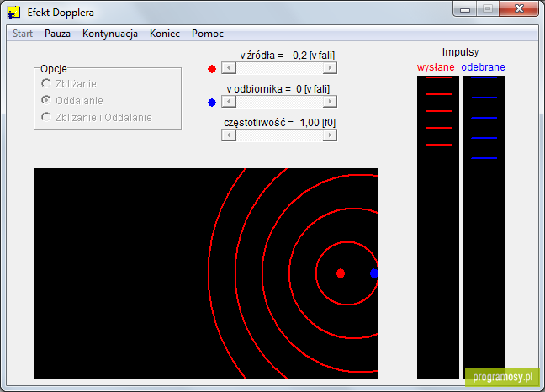Image resolution: width=545 pixels, height=392 pixels.
Task: Click the blue receiver dot beside v odbiornika
Action: pyautogui.click(x=212, y=103)
